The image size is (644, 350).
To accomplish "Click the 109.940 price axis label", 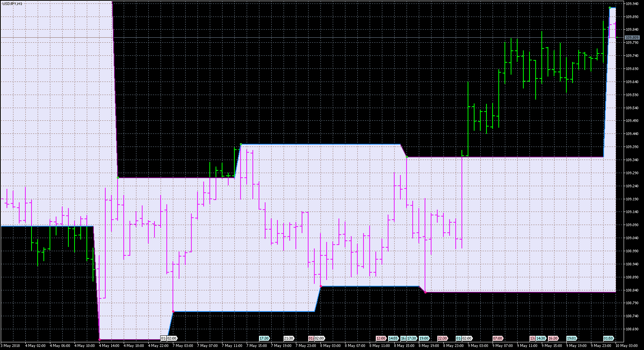I will [632, 4].
